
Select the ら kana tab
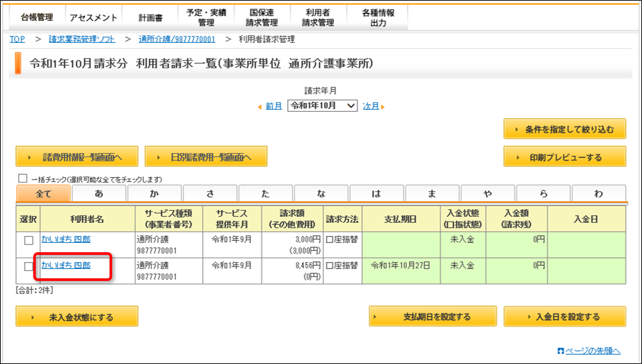[x=544, y=193]
